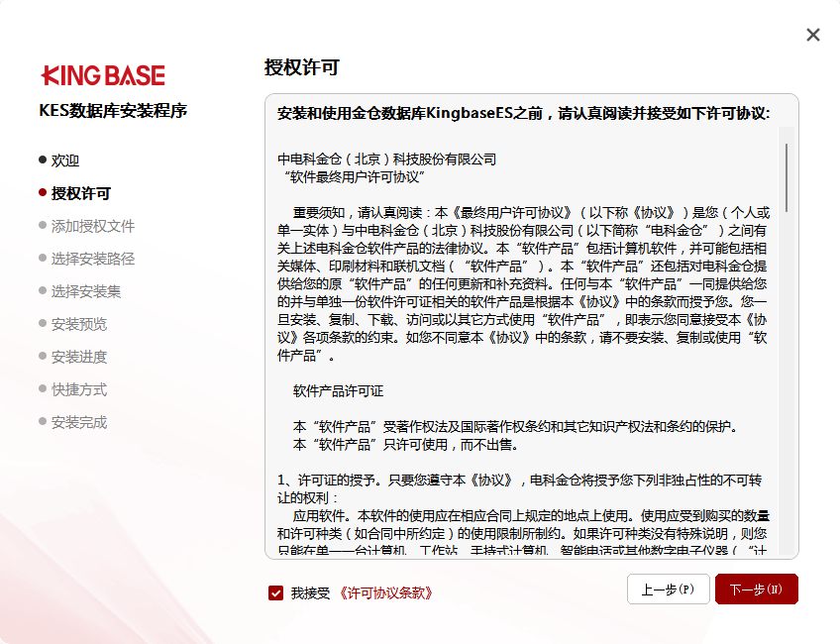Click the line 只许可使用，而不出售

pos(405,445)
